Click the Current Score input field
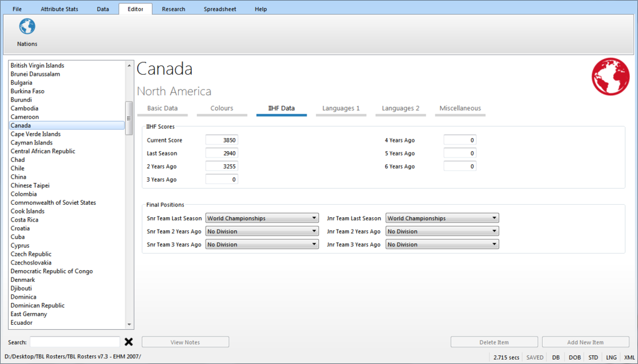The height and width of the screenshot is (364, 638). [x=222, y=140]
